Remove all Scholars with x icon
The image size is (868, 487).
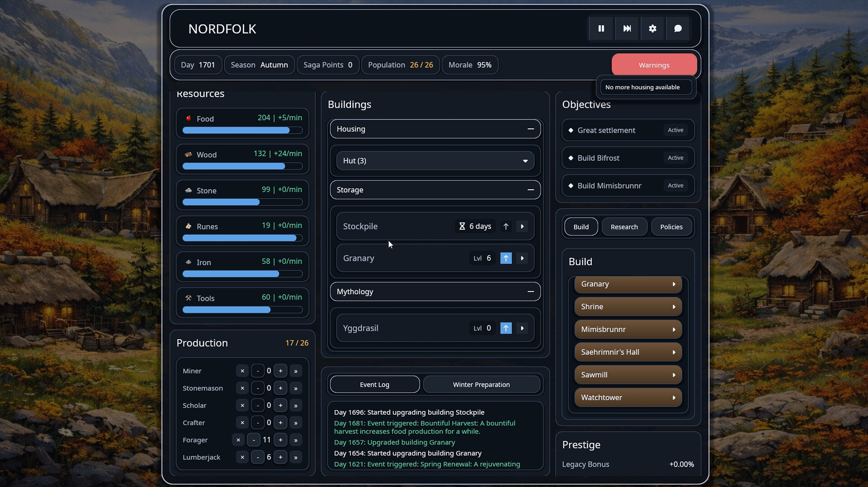pyautogui.click(x=242, y=405)
